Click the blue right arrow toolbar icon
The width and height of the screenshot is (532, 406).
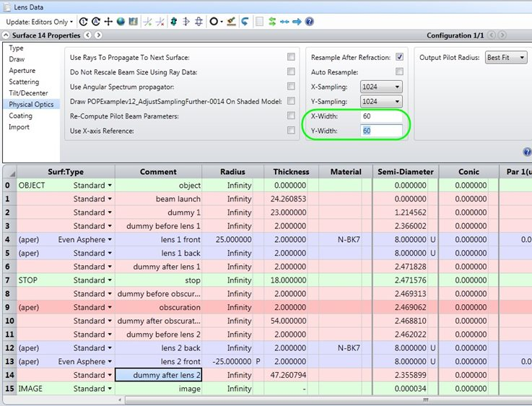297,22
